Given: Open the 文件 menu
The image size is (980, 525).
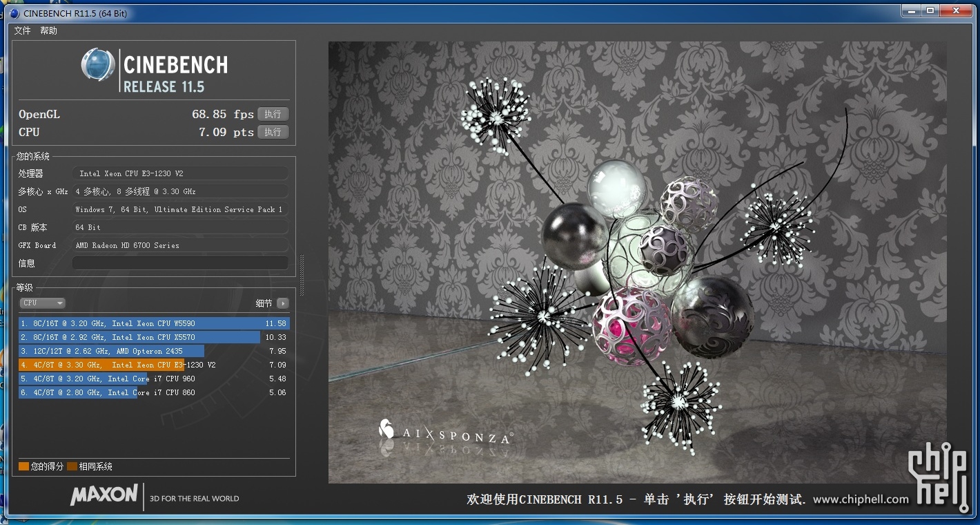Looking at the screenshot, I should click(22, 30).
